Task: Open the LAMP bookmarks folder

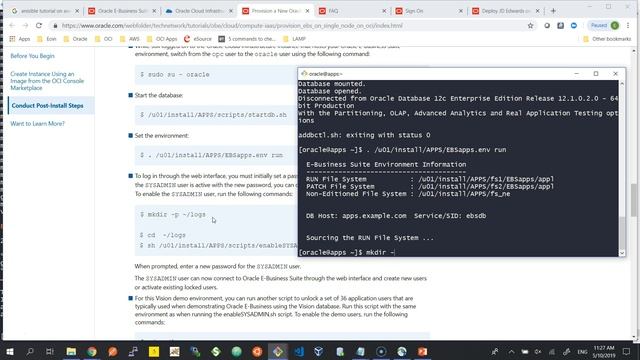Action: pyautogui.click(x=294, y=39)
